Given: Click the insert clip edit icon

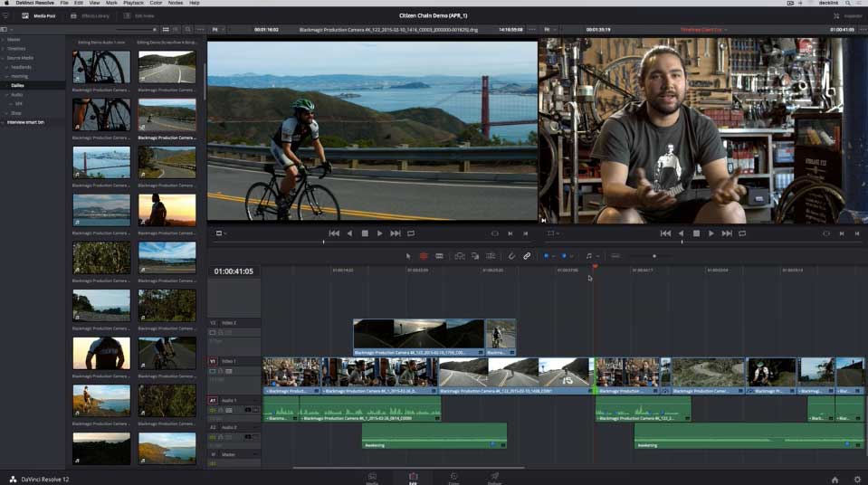Looking at the screenshot, I should point(460,256).
